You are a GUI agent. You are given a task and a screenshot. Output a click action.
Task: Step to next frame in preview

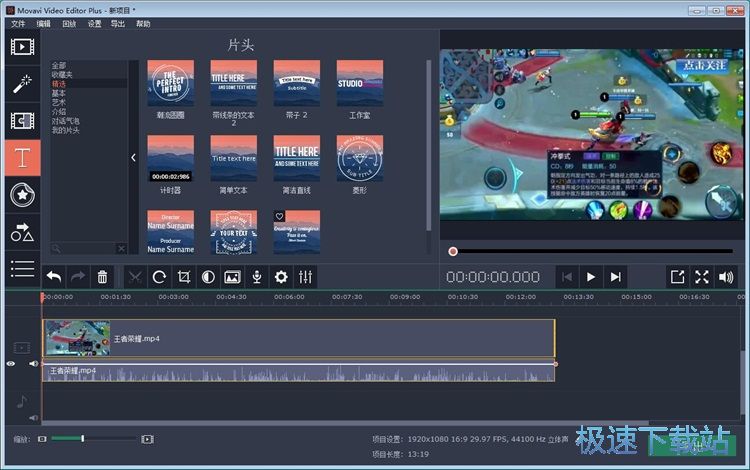(616, 277)
